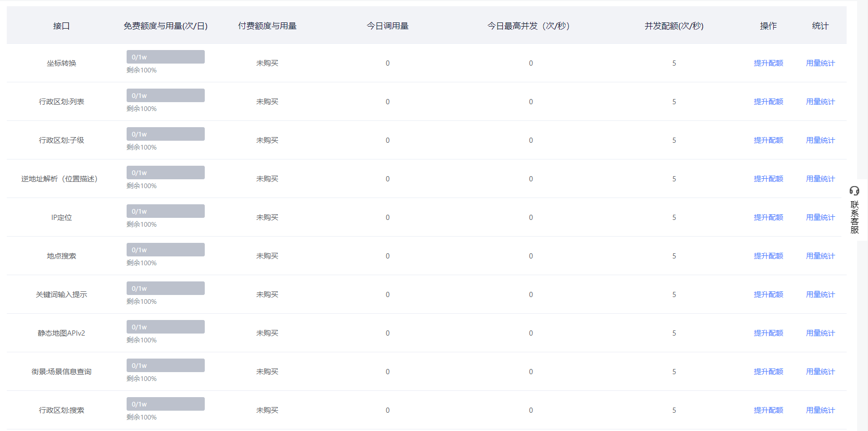Screen dimensions: 868x431
Task: Click the 统计 column header
Action: pyautogui.click(x=821, y=26)
